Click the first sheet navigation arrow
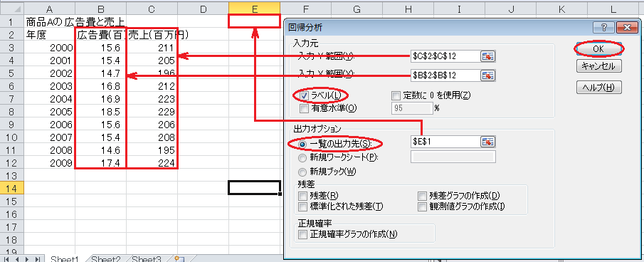Screen dimensions: 644x262 pyautogui.click(x=6, y=259)
